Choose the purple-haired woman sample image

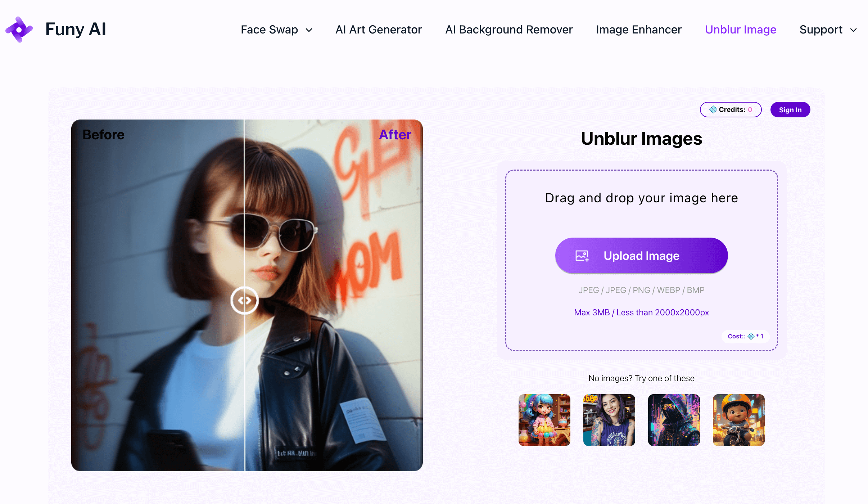click(x=609, y=420)
